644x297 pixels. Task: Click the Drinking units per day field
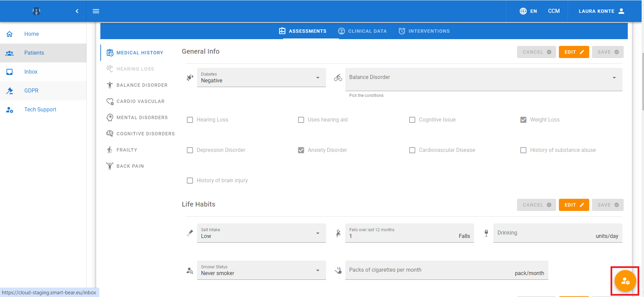tap(558, 233)
